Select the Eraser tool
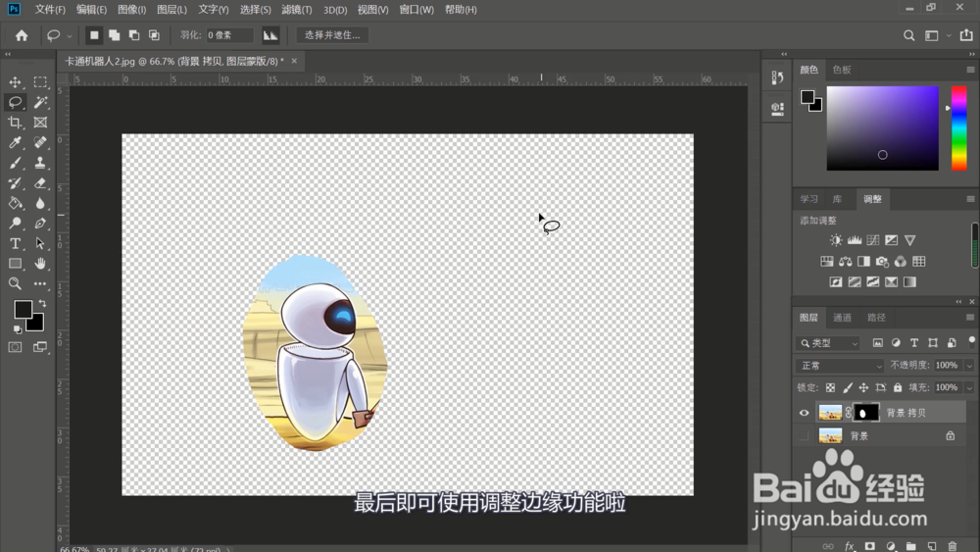This screenshot has width=980, height=552. (40, 183)
